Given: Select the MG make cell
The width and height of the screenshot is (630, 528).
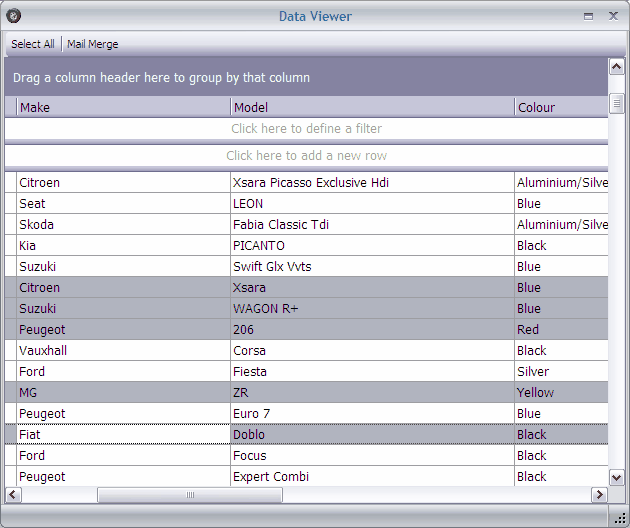Looking at the screenshot, I should (x=123, y=392).
